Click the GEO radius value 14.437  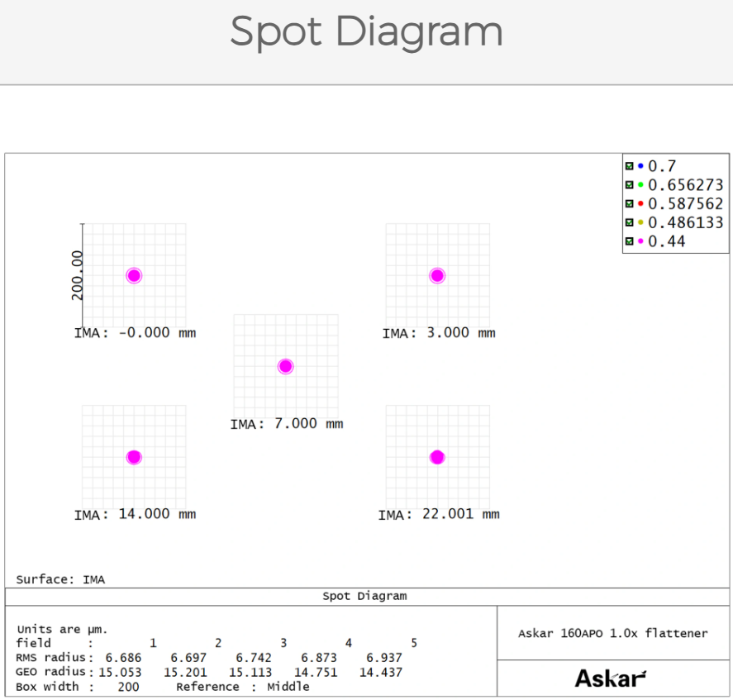pos(382,672)
